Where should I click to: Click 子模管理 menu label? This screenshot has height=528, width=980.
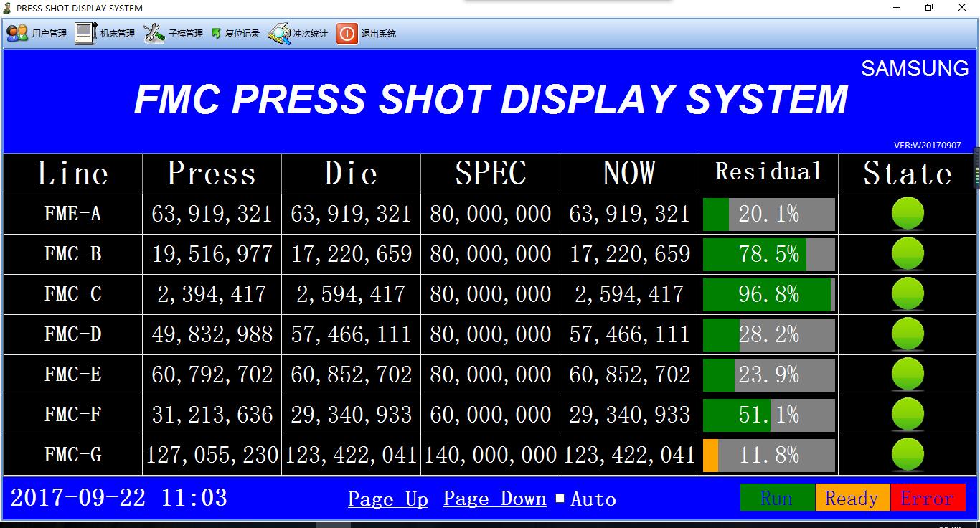pyautogui.click(x=186, y=34)
